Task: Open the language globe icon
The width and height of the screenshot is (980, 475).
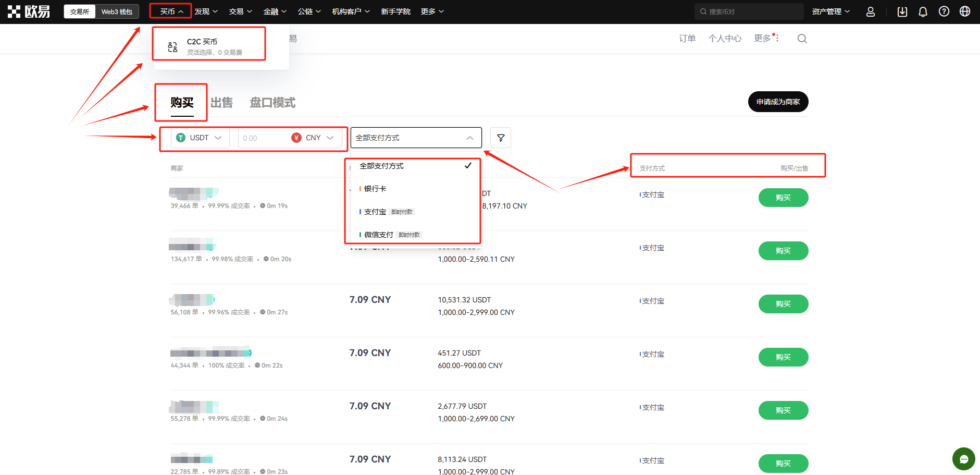Action: pyautogui.click(x=965, y=11)
